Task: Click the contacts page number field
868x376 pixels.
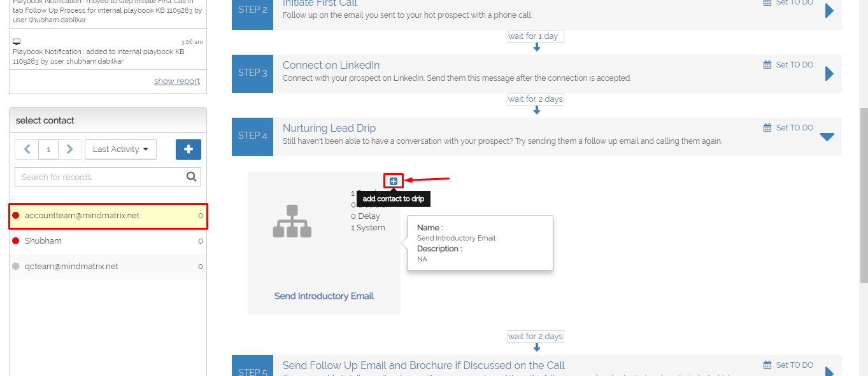Action: (x=48, y=150)
